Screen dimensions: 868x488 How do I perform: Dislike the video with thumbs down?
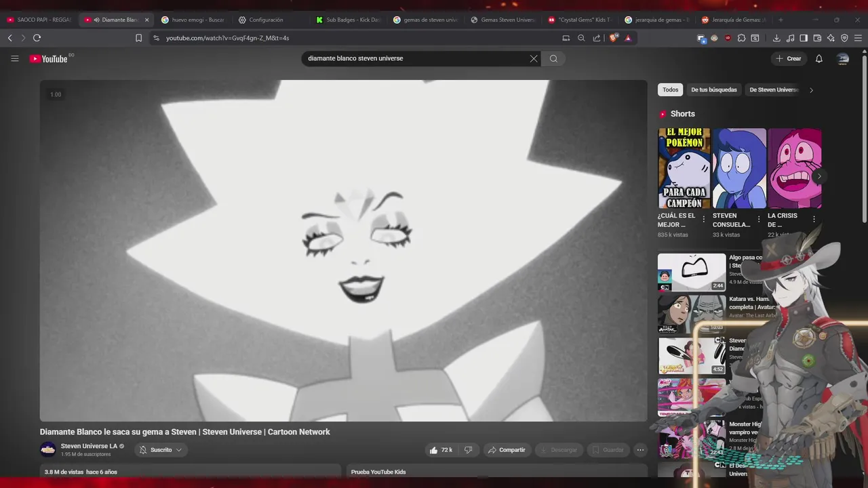(x=468, y=450)
